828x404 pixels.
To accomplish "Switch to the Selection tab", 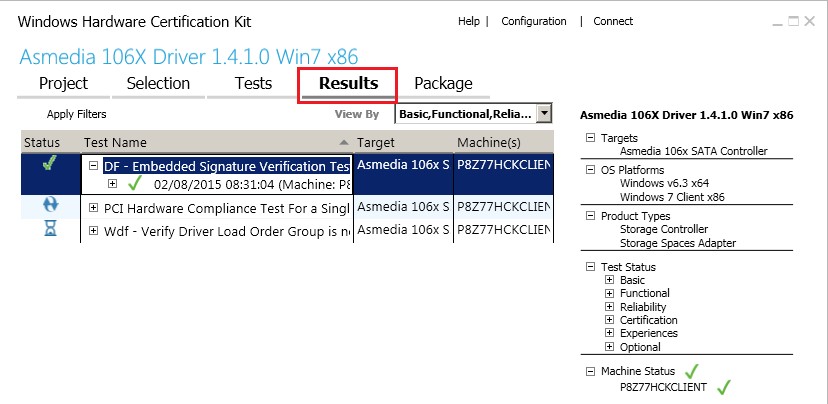I will [x=158, y=83].
